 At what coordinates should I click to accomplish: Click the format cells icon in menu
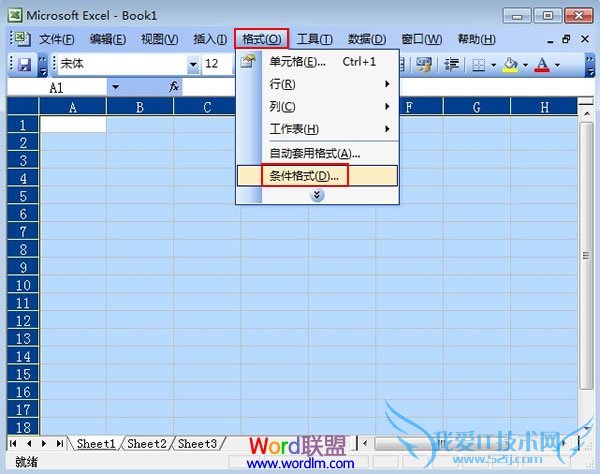(248, 61)
